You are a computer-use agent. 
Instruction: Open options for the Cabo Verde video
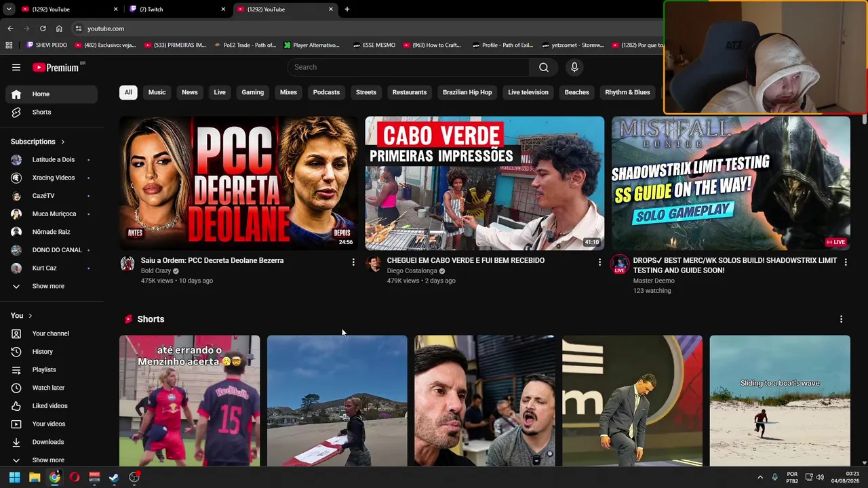click(x=599, y=262)
